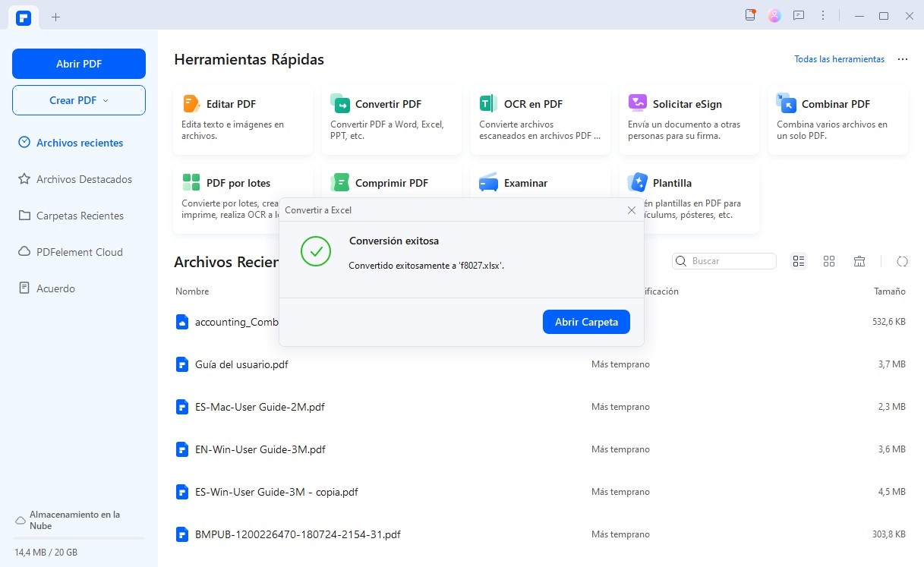This screenshot has height=567, width=924.
Task: Click the PDFelement home logo icon
Action: [24, 17]
